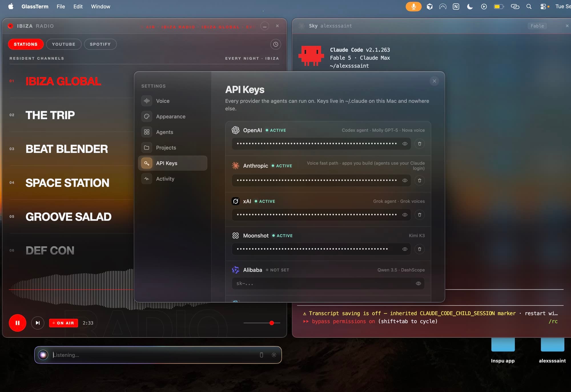Click the Ibiza Radio red logo dot
The width and height of the screenshot is (571, 392).
11,26
